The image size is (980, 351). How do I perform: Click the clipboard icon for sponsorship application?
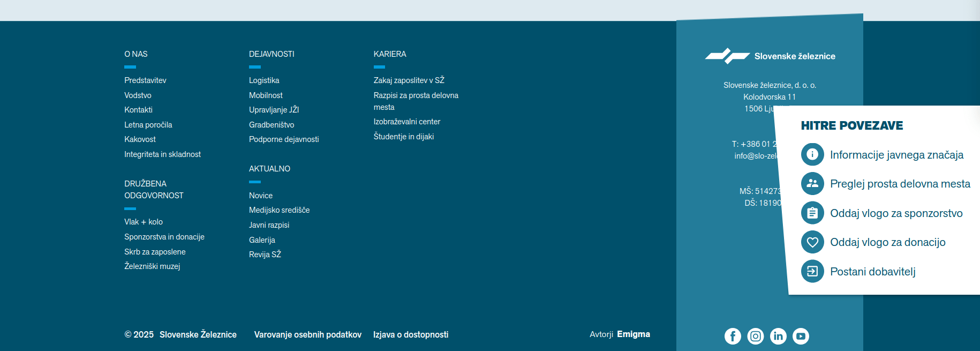(x=812, y=213)
